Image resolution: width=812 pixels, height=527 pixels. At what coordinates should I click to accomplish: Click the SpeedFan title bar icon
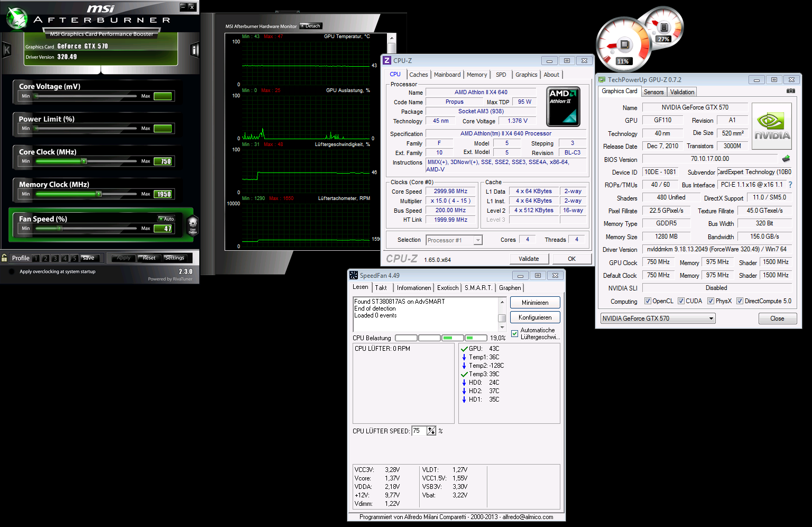354,275
